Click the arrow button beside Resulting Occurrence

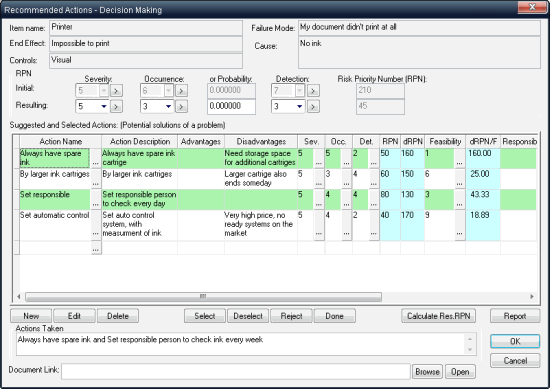click(181, 106)
